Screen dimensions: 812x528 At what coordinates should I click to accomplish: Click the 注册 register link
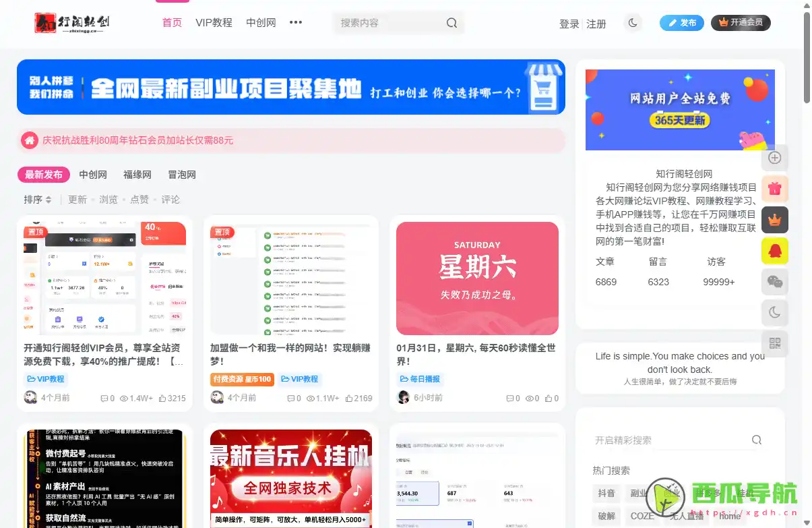596,23
